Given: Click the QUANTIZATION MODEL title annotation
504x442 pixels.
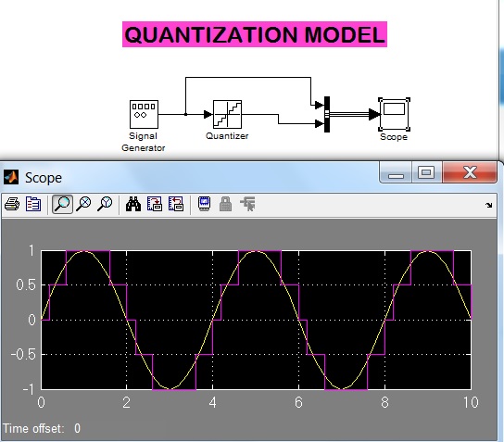Looking at the screenshot, I should [x=255, y=34].
